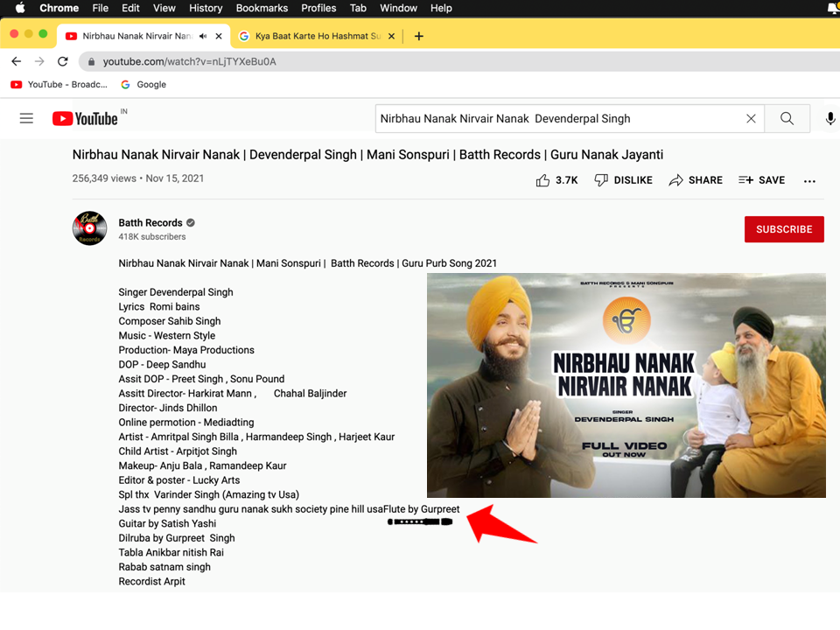Go back using Chrome's back arrow
Screen dimensions: 840x630
tap(16, 61)
